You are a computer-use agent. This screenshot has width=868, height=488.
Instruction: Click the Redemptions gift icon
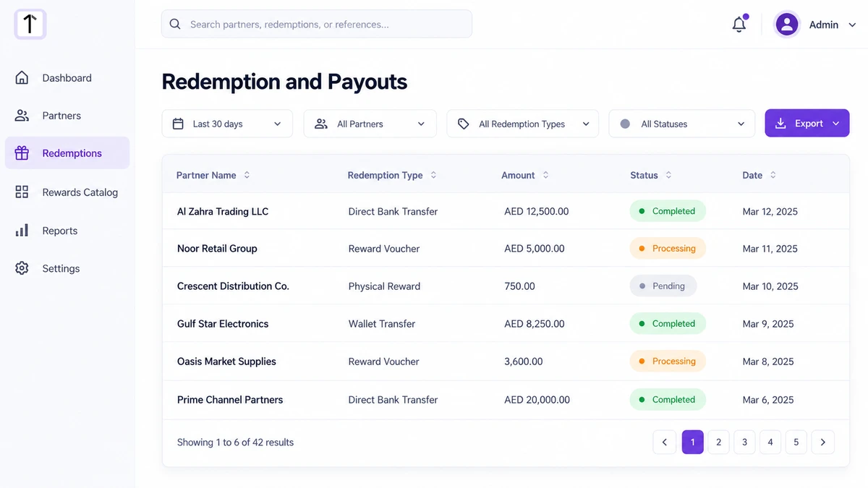22,153
